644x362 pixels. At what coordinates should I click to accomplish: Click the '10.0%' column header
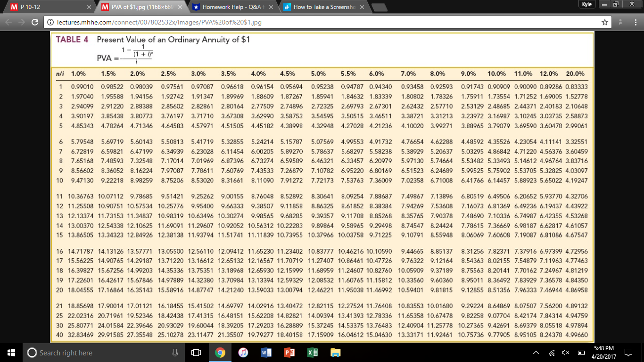497,74
